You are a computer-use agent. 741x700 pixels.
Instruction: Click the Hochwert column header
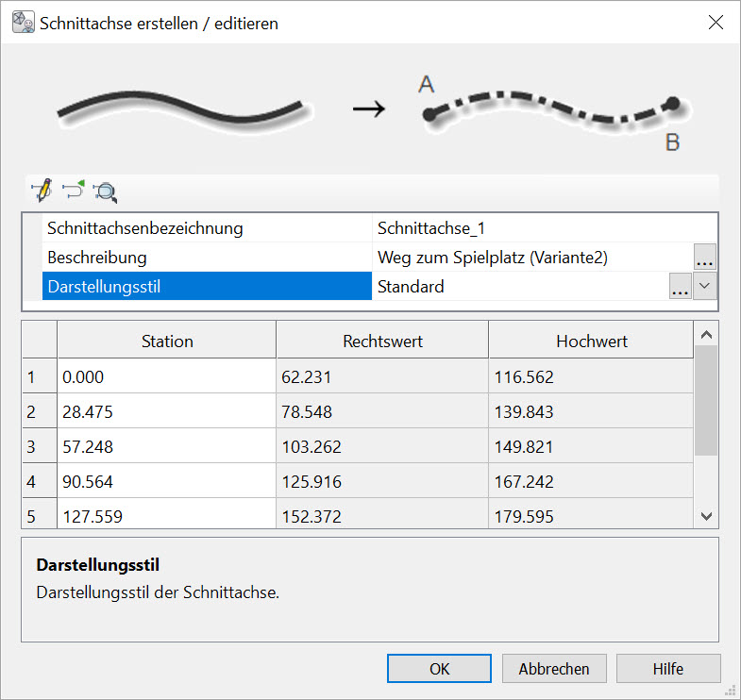(x=591, y=341)
